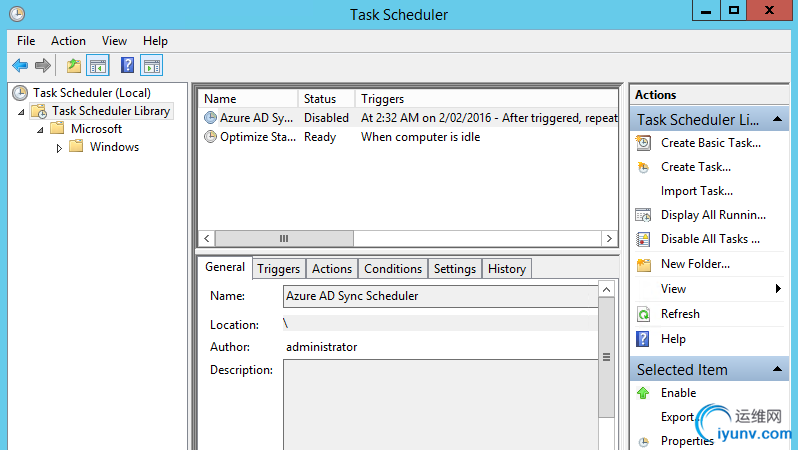Click New Folder... action
Image resolution: width=798 pixels, height=450 pixels.
point(695,264)
